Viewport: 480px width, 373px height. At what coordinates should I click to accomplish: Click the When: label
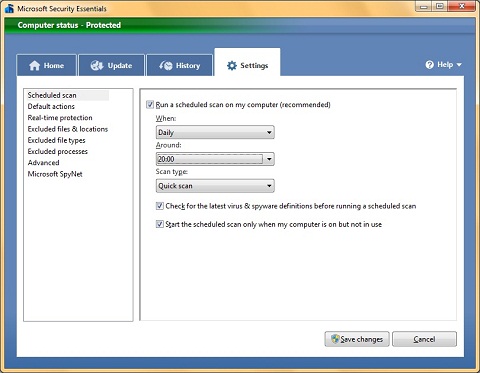point(166,118)
